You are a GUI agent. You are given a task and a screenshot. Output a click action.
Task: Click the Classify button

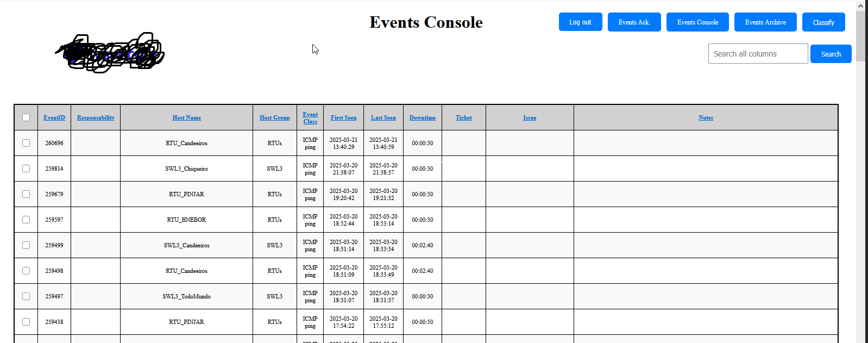tap(823, 22)
